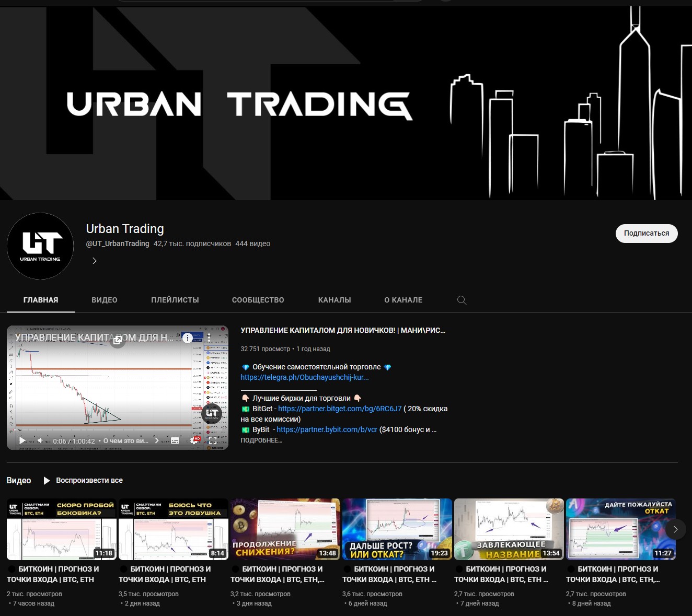Open video title posted 2 дня назад
Image resolution: width=692 pixels, height=616 pixels.
pyautogui.click(x=165, y=574)
